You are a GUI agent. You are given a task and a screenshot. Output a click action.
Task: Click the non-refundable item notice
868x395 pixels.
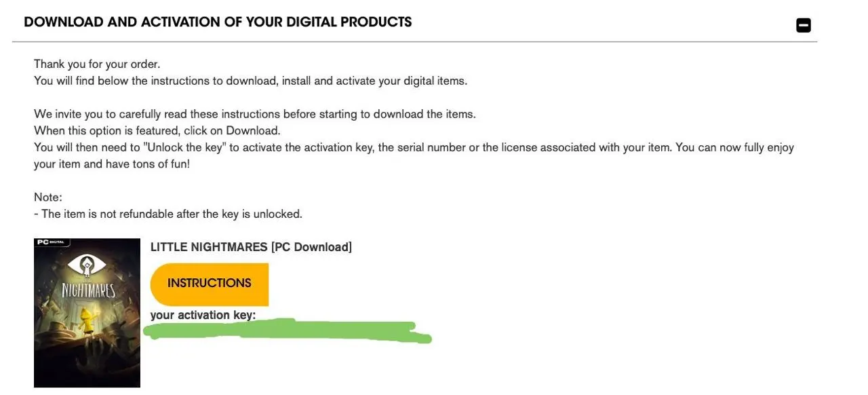click(168, 214)
